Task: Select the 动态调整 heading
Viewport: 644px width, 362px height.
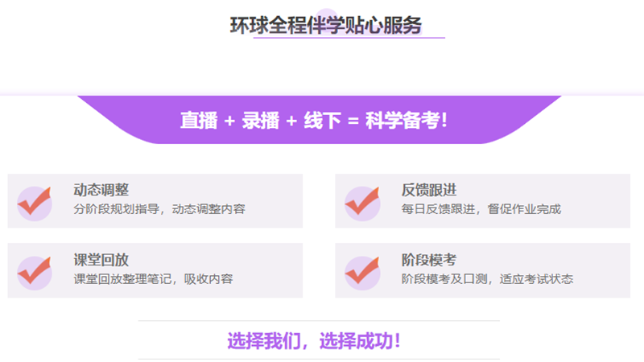Action: [101, 190]
